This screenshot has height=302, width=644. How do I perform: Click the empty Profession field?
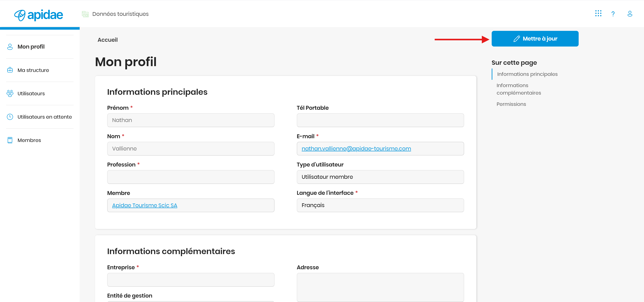(191, 177)
